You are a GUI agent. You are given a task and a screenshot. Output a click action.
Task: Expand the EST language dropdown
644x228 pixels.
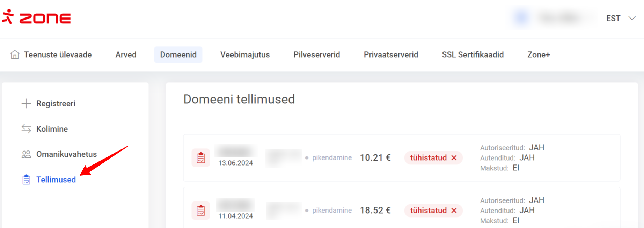click(621, 18)
